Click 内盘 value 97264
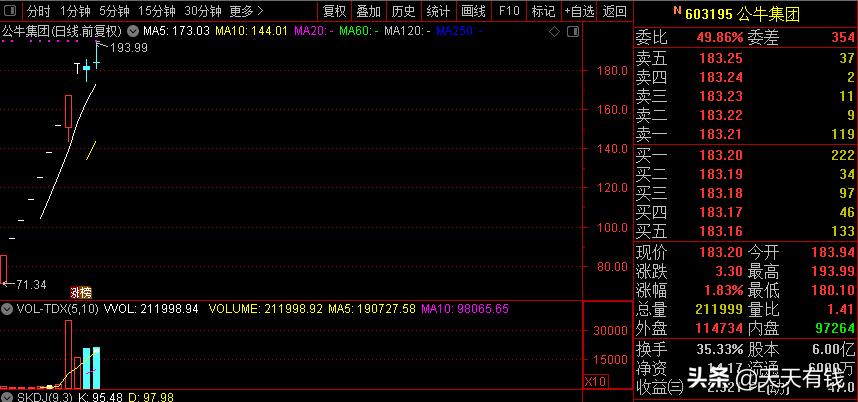Image resolution: width=858 pixels, height=402 pixels. [x=834, y=329]
